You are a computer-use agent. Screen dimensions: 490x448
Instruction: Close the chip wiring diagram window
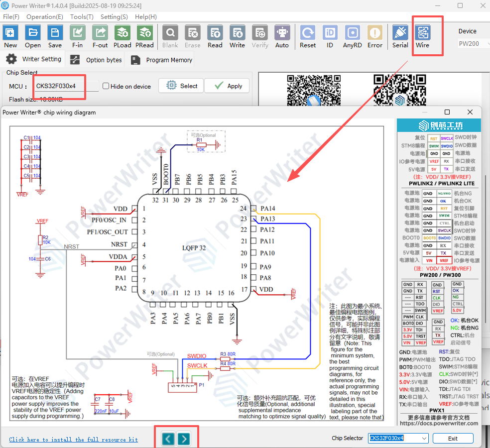(x=470, y=112)
